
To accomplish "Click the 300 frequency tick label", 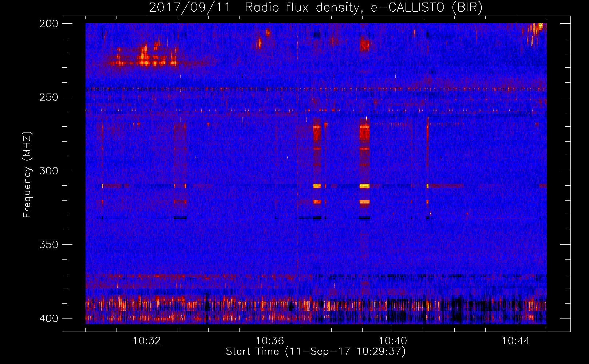I will click(x=48, y=171).
